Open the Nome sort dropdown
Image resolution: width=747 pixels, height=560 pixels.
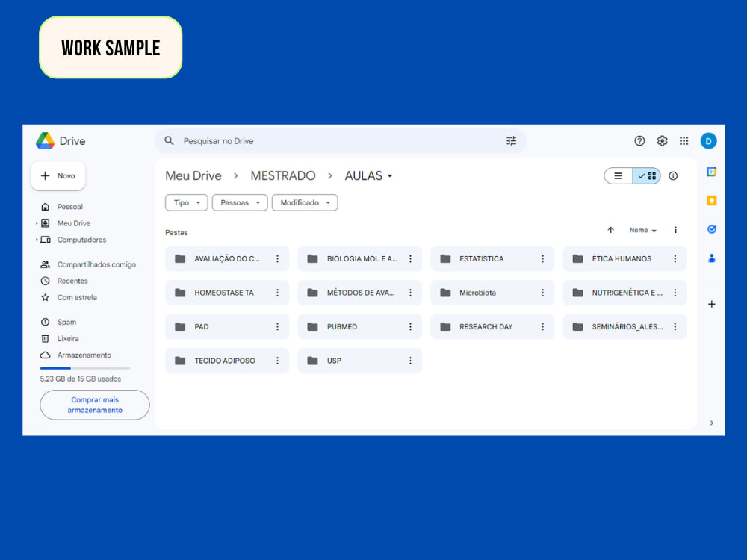(x=642, y=230)
